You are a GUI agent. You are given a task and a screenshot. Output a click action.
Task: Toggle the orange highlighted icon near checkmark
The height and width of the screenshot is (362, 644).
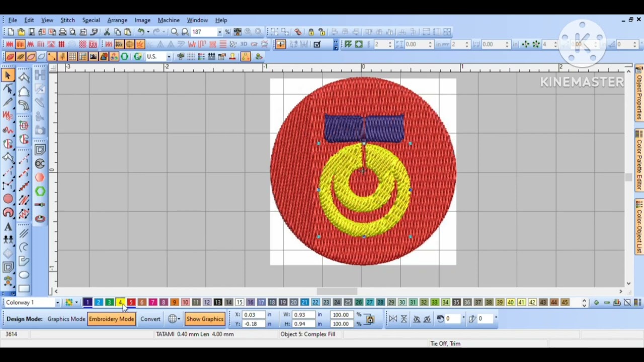tap(280, 44)
